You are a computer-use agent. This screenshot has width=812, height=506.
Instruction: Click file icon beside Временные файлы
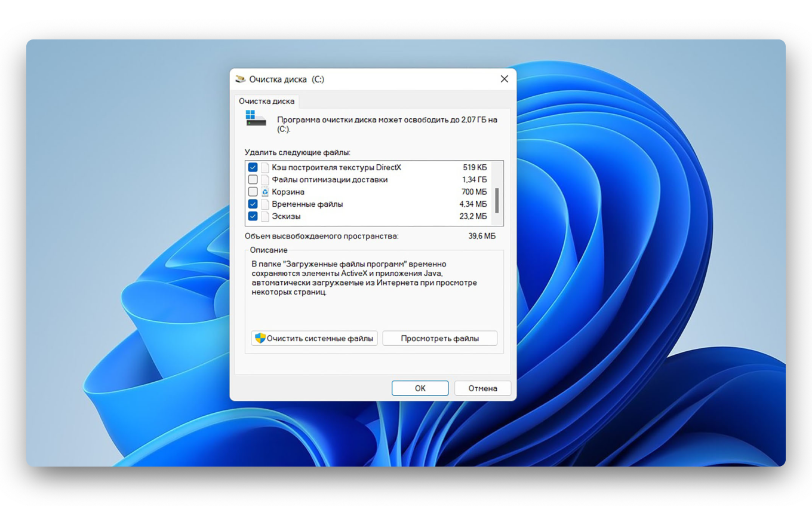pos(265,204)
